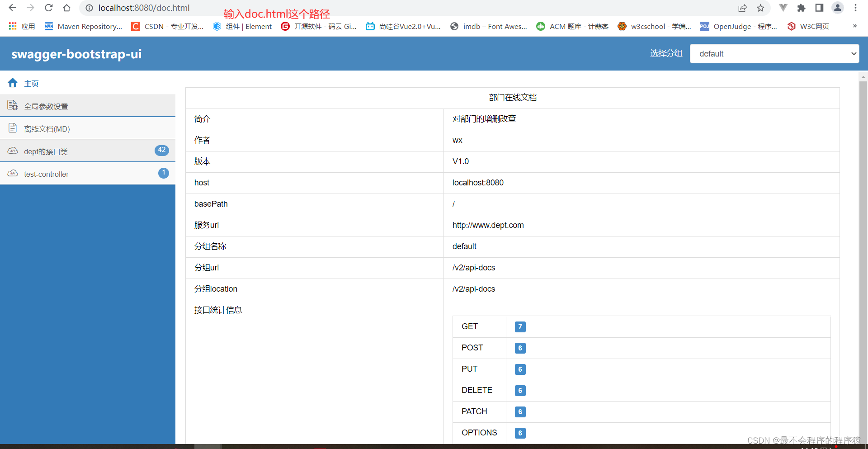Click the basePath label cell
868x449 pixels.
[315, 204]
